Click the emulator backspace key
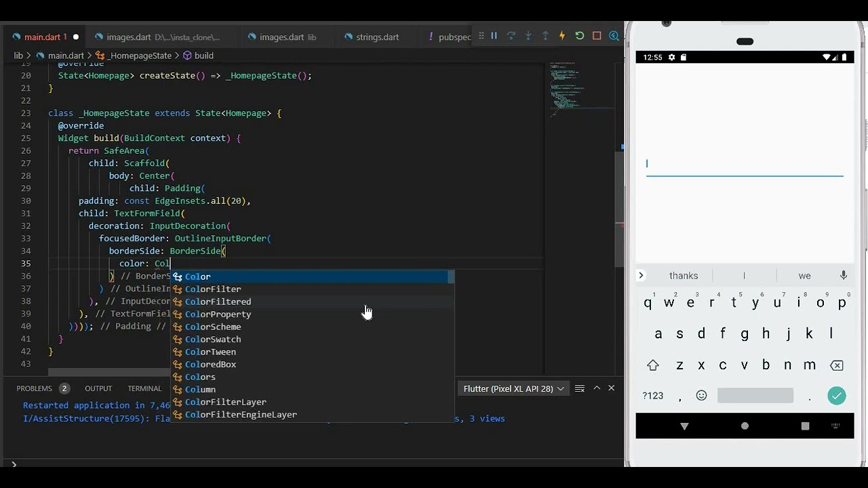Viewport: 868px width, 488px height. pos(837,365)
